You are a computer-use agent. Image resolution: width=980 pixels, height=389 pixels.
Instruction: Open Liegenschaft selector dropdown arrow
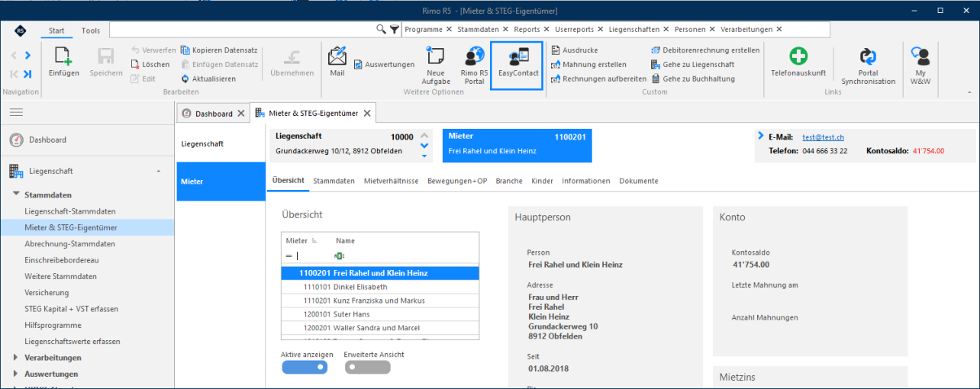coord(424,156)
